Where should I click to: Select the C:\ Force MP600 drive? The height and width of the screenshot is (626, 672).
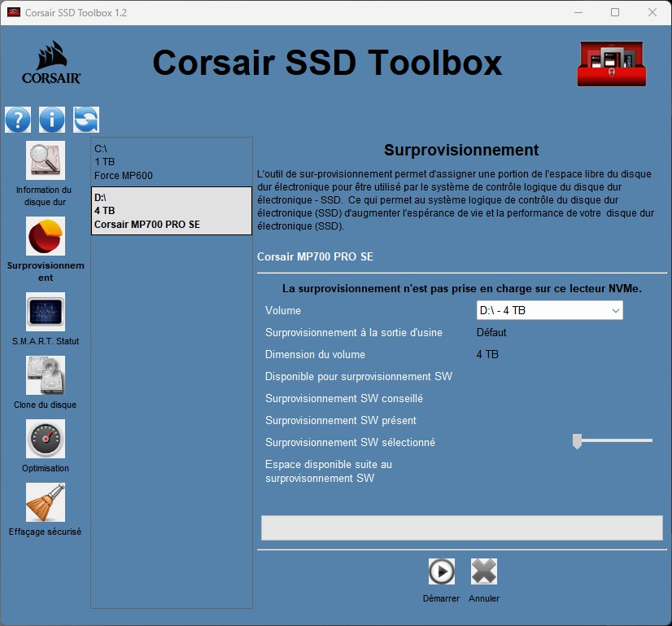[172, 162]
